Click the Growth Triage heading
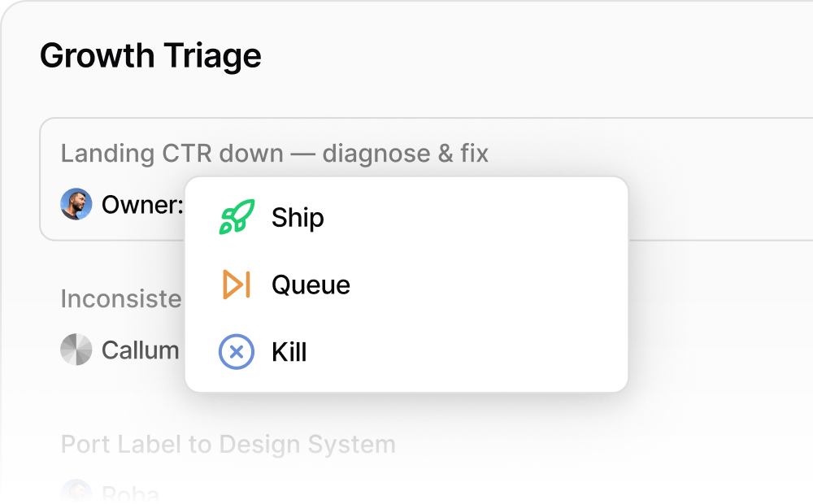 coord(150,56)
